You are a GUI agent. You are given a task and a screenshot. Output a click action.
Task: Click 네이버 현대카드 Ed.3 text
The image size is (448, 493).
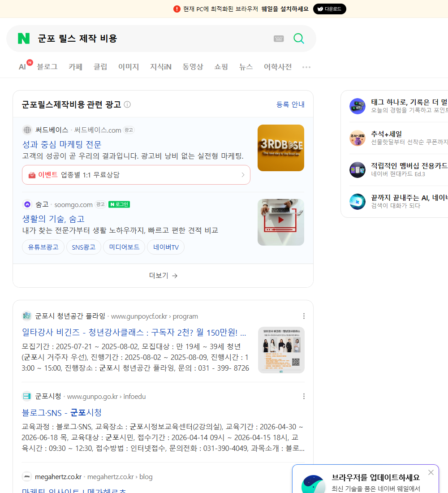click(398, 174)
